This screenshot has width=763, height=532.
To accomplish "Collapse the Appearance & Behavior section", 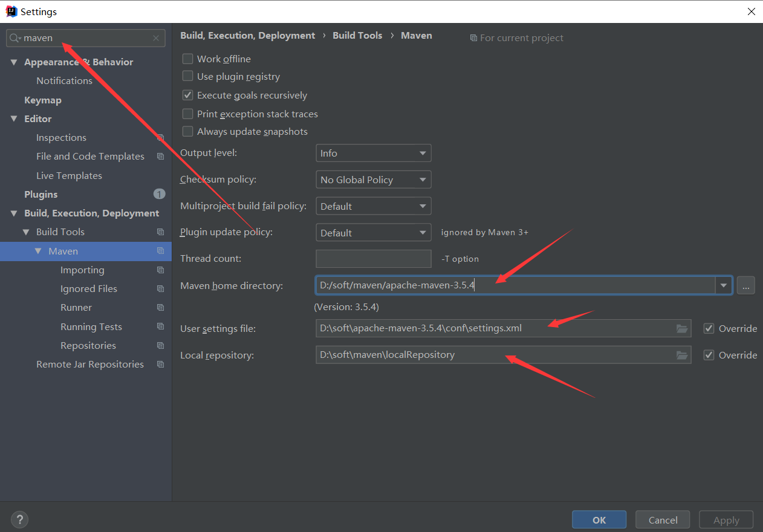I will (x=14, y=62).
